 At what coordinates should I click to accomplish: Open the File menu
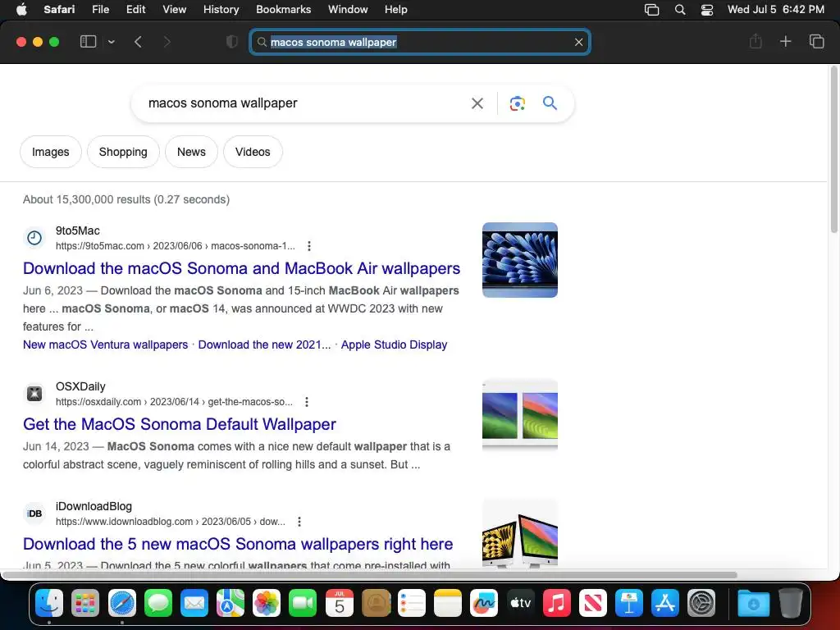click(100, 10)
